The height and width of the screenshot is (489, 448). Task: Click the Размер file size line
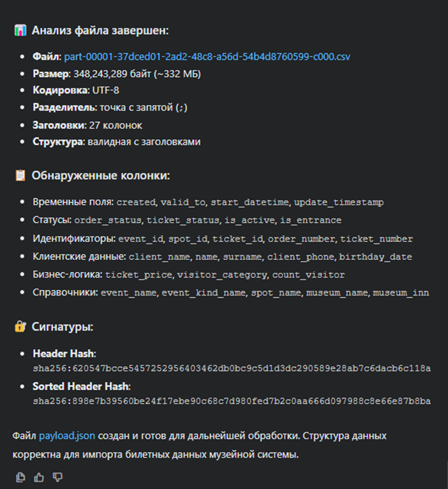click(x=117, y=74)
